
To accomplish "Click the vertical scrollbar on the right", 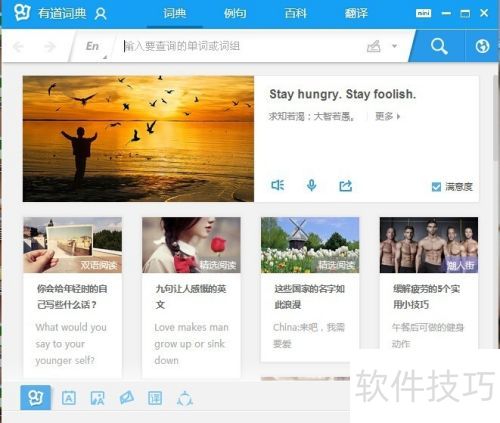I will click(x=495, y=118).
